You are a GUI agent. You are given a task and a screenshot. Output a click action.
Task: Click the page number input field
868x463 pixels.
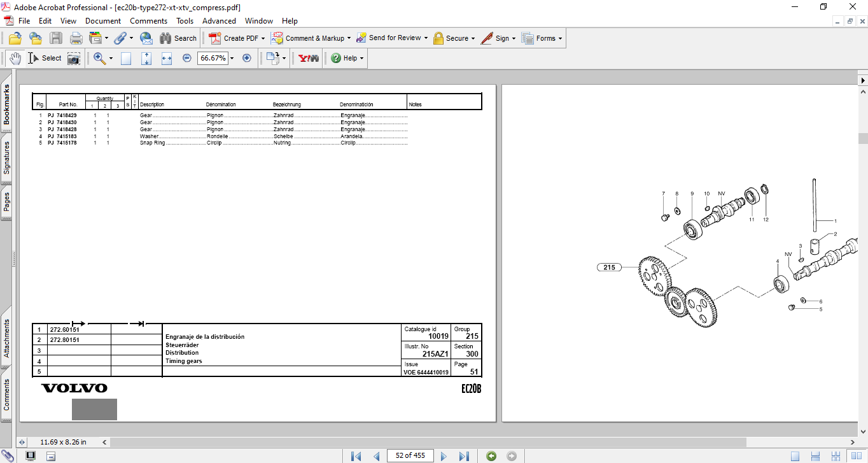[410, 455]
